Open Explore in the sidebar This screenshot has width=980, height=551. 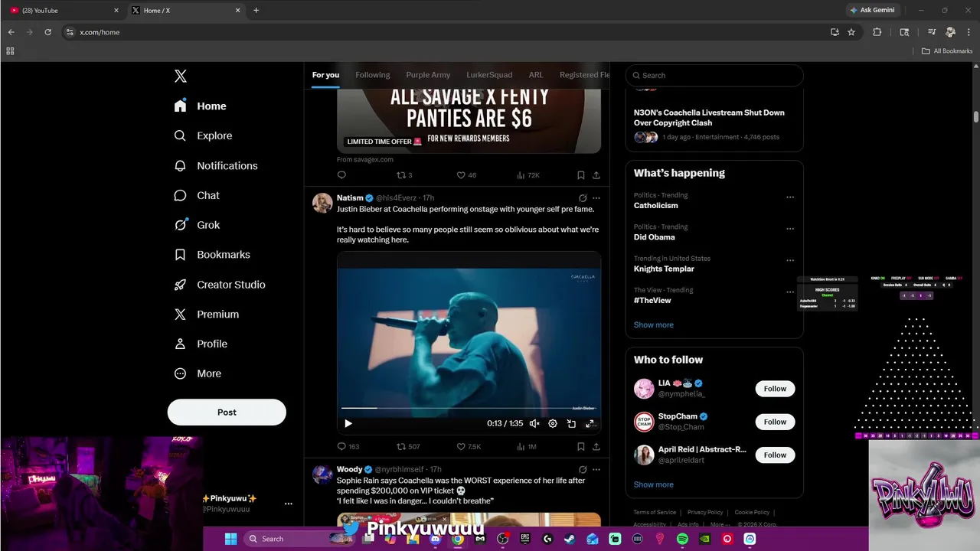coord(204,135)
